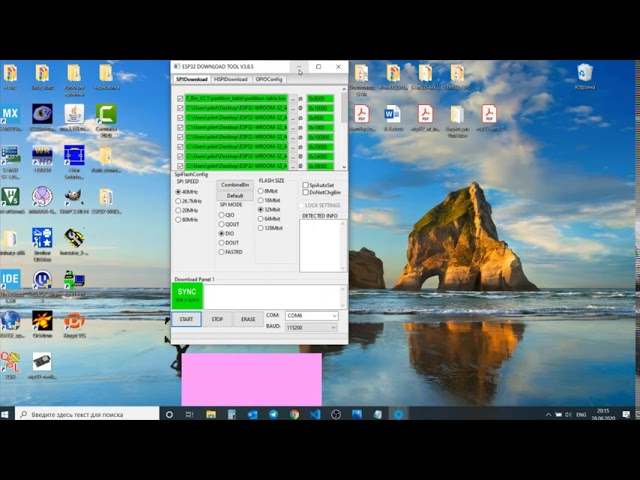Browse file for the partition-table.bin row

click(x=293, y=98)
